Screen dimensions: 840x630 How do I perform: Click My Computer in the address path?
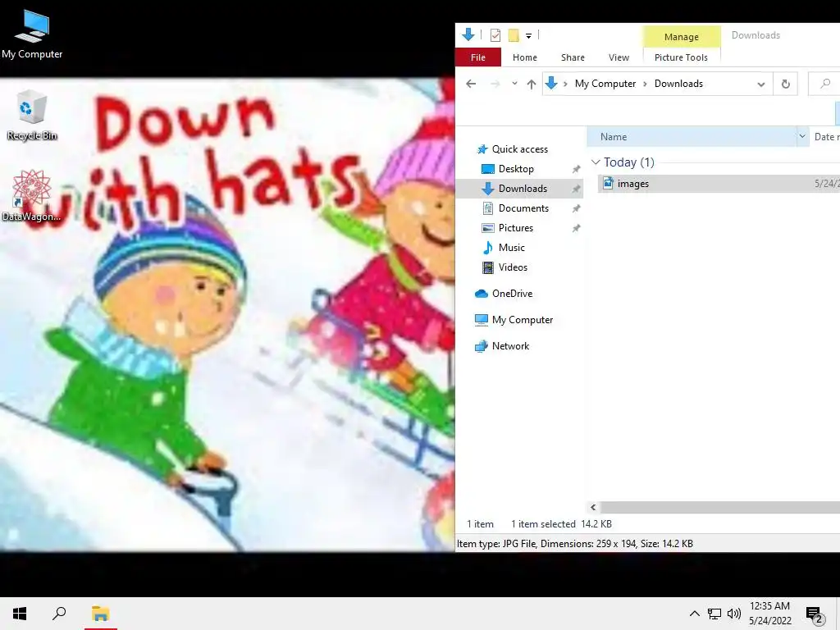[605, 84]
